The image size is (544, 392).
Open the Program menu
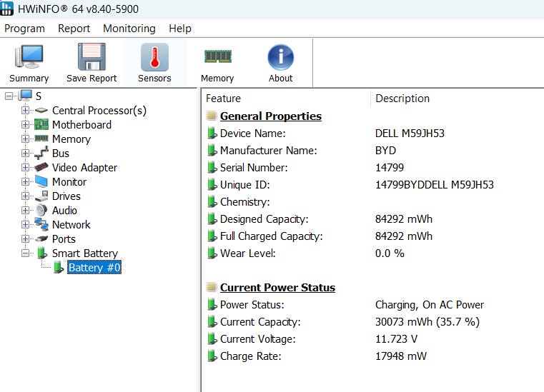[x=24, y=29]
